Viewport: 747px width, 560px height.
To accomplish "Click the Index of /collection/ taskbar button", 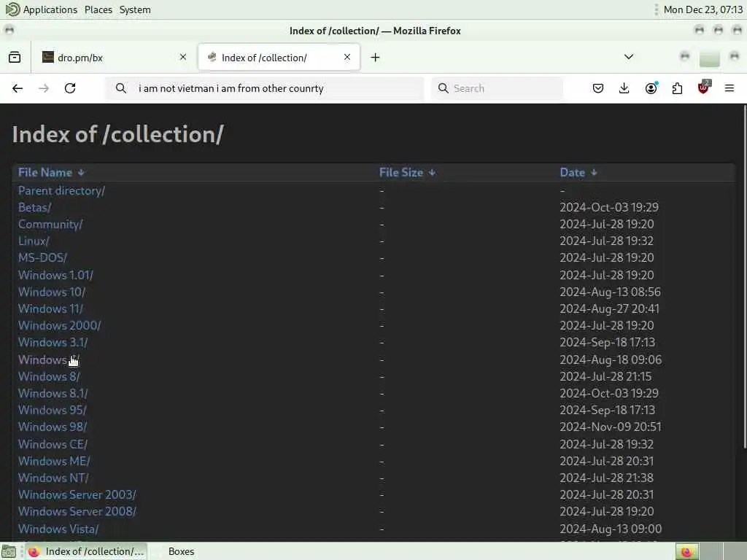I will [86, 551].
